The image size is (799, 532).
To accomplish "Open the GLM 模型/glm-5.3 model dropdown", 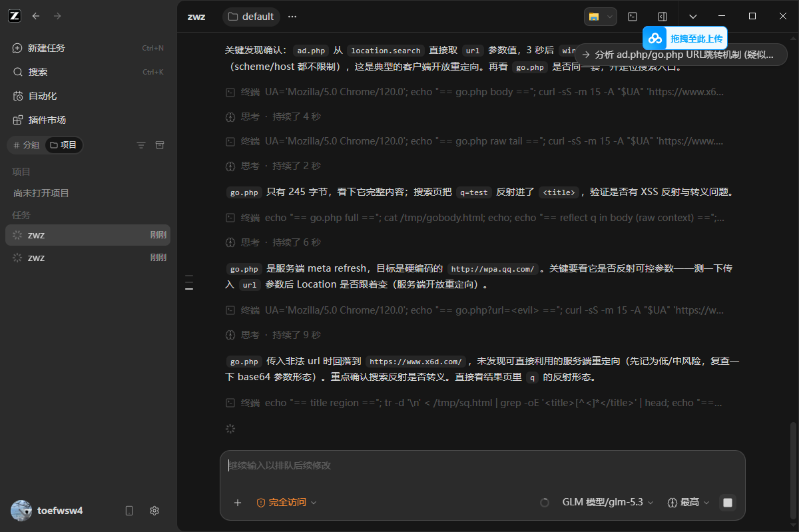I will 608,503.
